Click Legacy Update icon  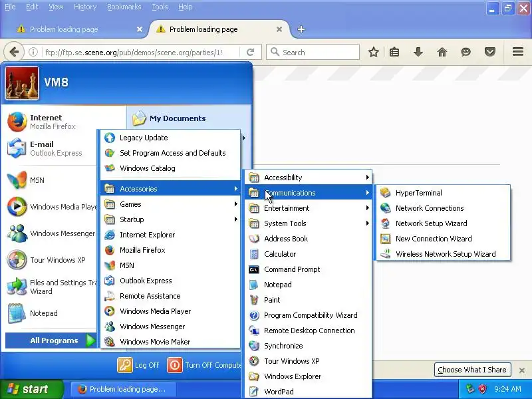pyautogui.click(x=110, y=138)
